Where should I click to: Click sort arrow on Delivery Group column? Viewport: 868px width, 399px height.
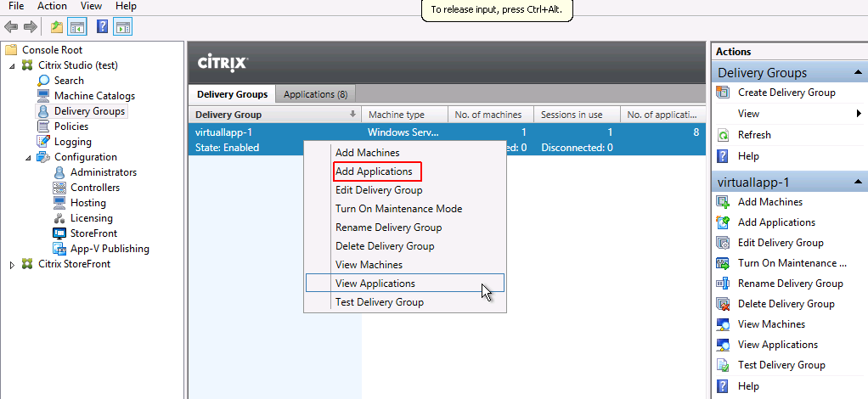352,114
